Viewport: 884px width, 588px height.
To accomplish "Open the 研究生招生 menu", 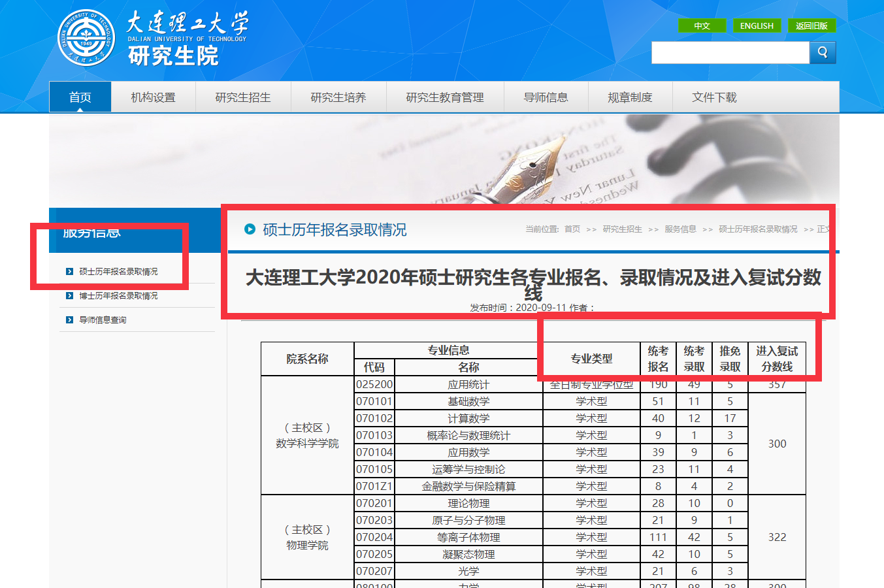I will pos(243,97).
